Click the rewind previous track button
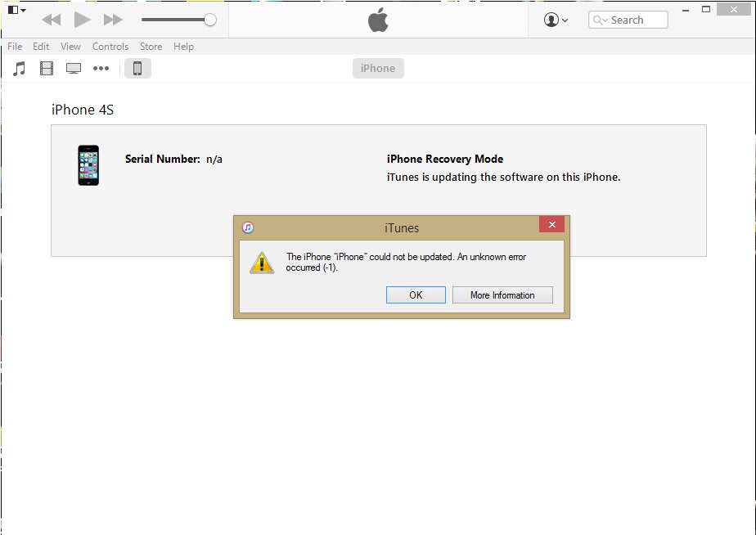This screenshot has width=756, height=535. [x=51, y=20]
